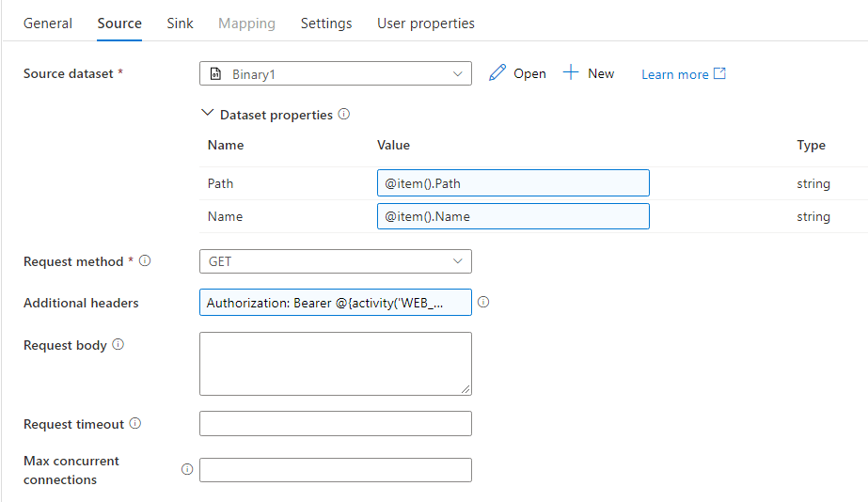This screenshot has height=502, width=868.
Task: Click the Path property name cell
Action: tap(220, 183)
